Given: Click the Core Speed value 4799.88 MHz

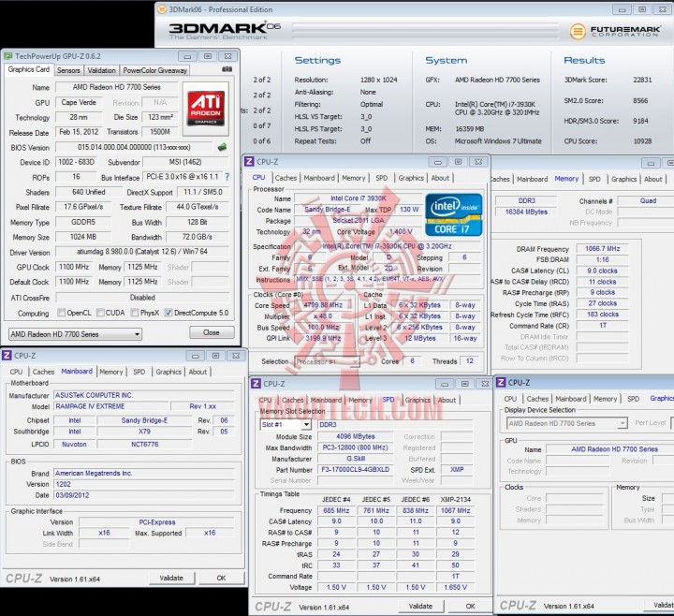Looking at the screenshot, I should point(323,305).
